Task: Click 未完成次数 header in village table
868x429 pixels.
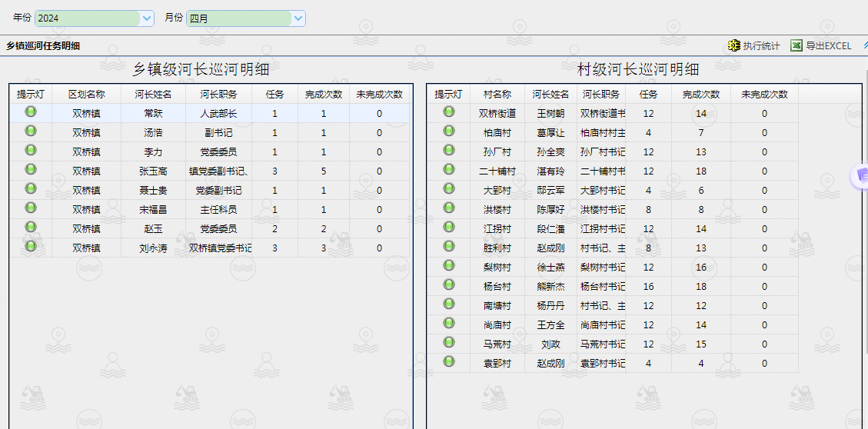Action: [x=763, y=95]
